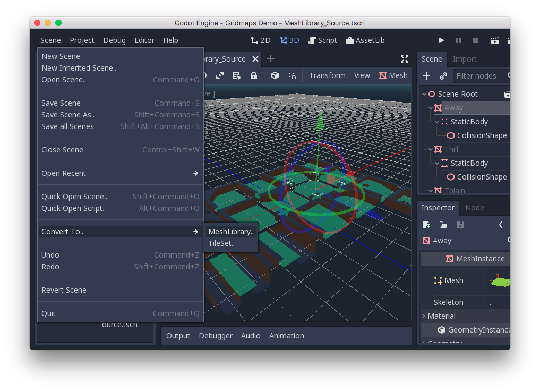Select the List Selection tool in the toolbar

(236, 75)
